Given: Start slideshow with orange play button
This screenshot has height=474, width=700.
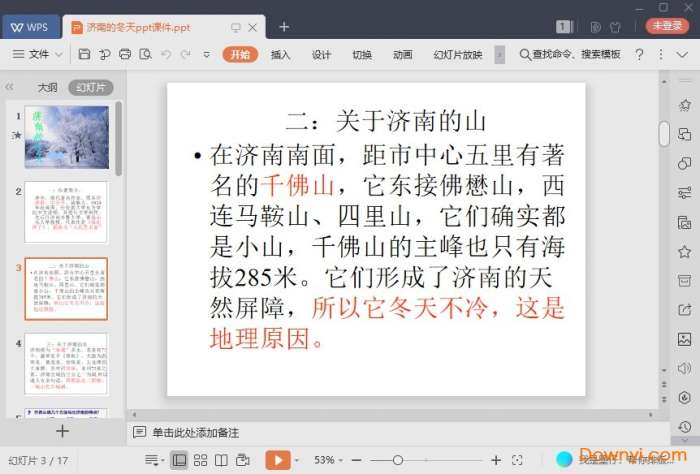Looking at the screenshot, I should click(278, 460).
